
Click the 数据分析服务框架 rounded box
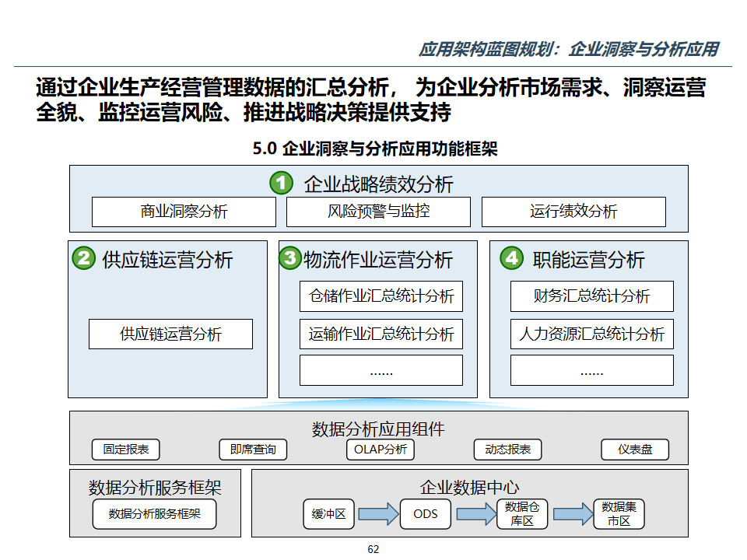(x=154, y=514)
